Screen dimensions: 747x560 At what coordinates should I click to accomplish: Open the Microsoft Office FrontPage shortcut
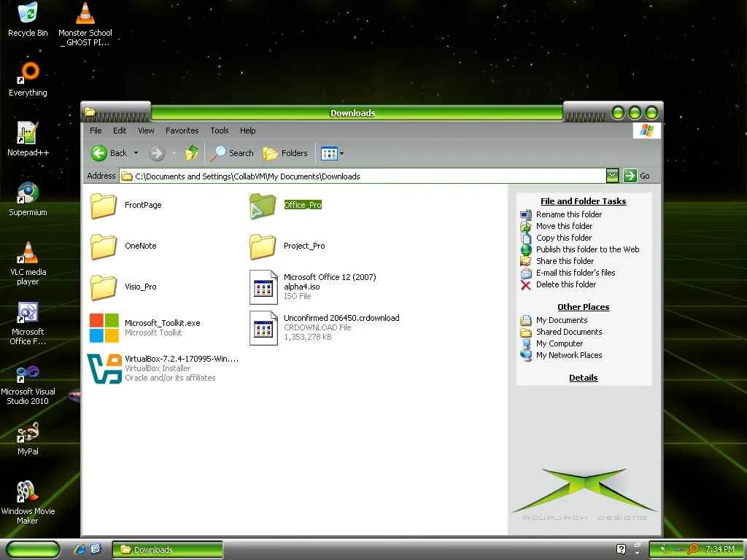28,323
